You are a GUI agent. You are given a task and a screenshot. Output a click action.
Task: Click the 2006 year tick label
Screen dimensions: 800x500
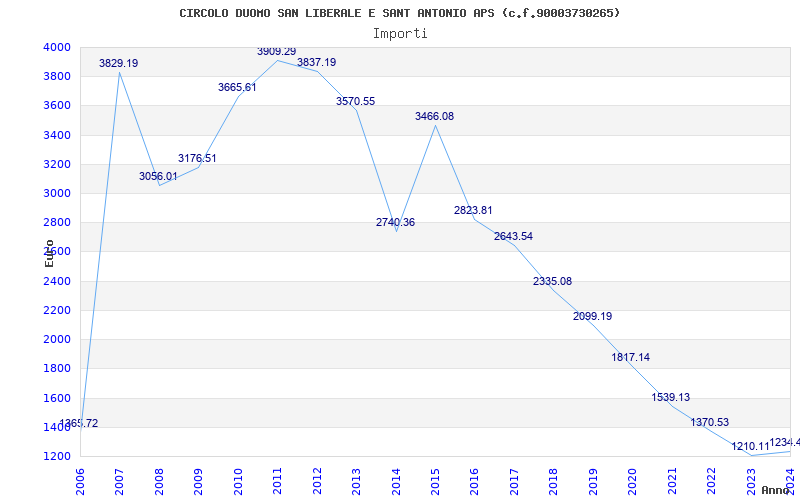(x=80, y=482)
